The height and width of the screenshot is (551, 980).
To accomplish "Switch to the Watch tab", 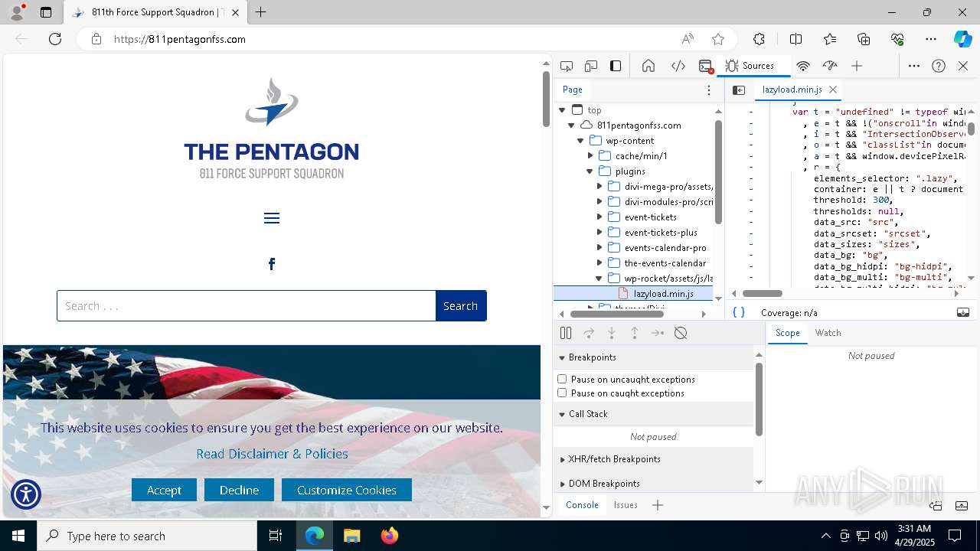I will click(828, 333).
